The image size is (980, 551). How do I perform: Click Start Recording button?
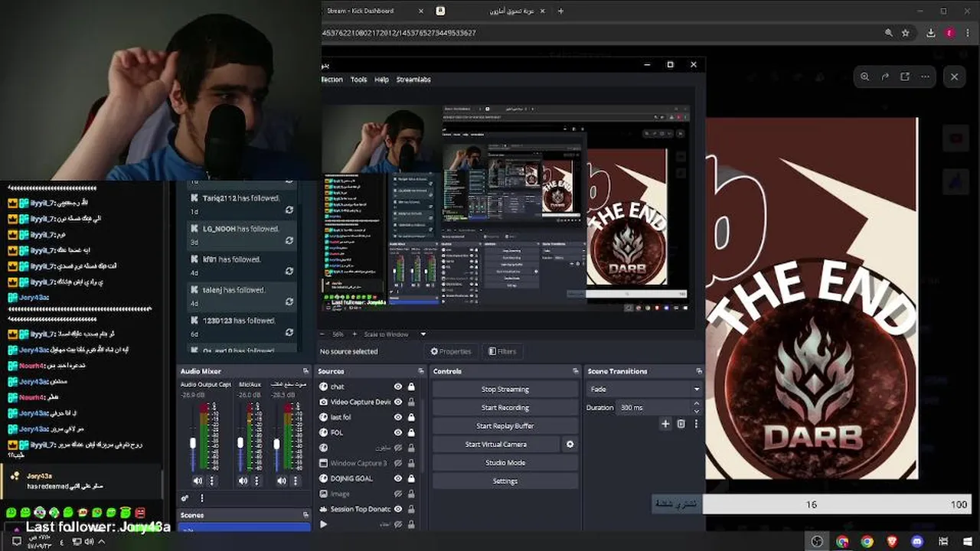pos(505,408)
